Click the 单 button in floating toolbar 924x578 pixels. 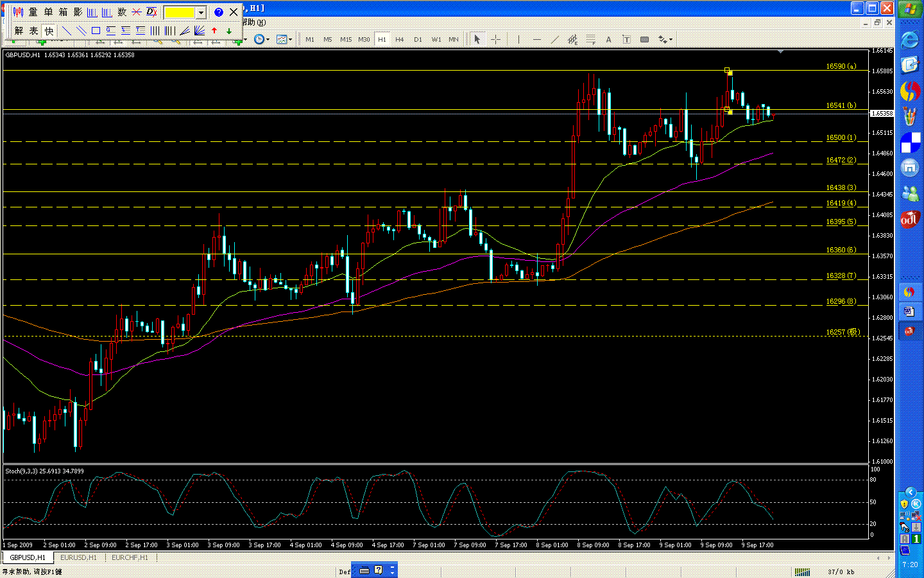[48, 12]
